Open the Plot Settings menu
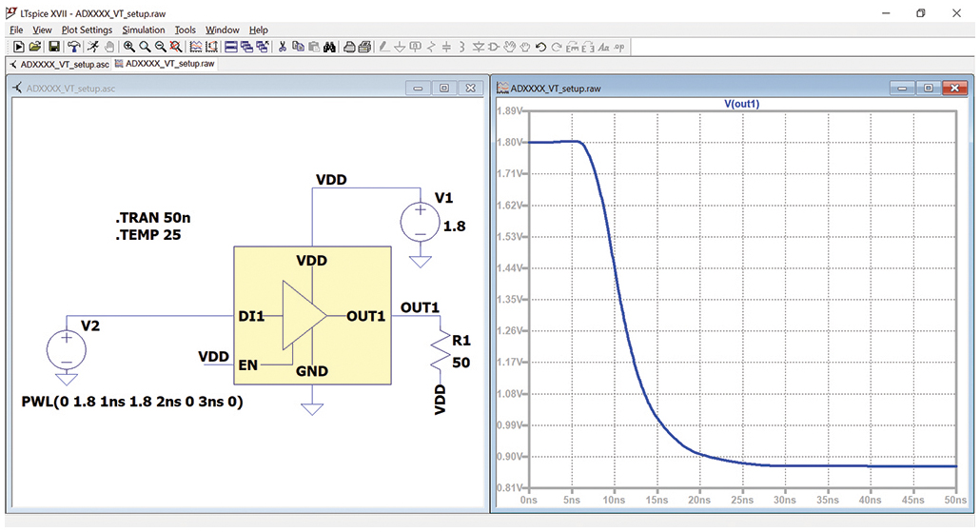The width and height of the screenshot is (980, 532). (87, 30)
